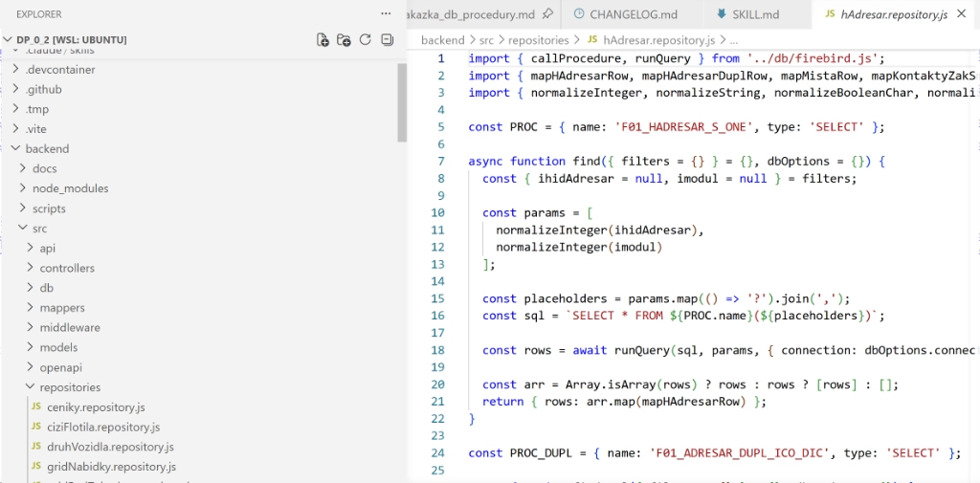Screen dimensions: 980x483
Task: Click the Explorer sidebar vertical scrollbar
Action: pos(402,102)
